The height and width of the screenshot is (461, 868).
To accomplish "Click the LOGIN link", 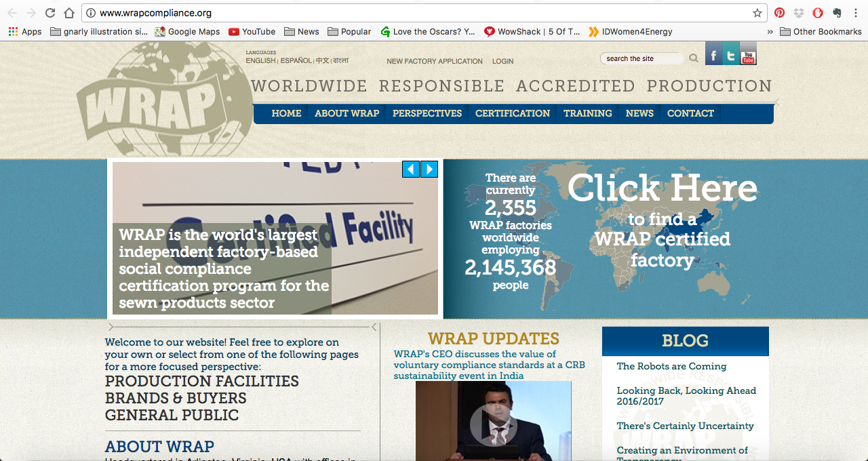I will coord(502,61).
